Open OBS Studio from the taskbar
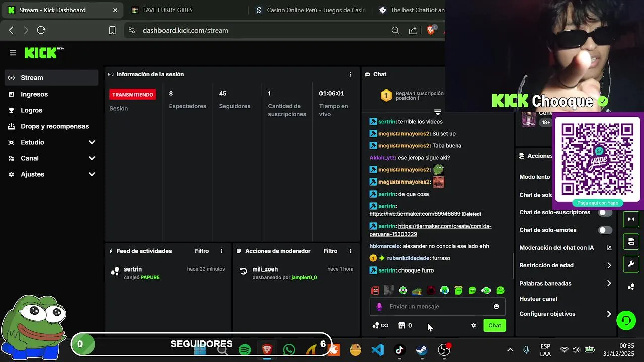Viewport: 644px width, 362px height. point(444,350)
